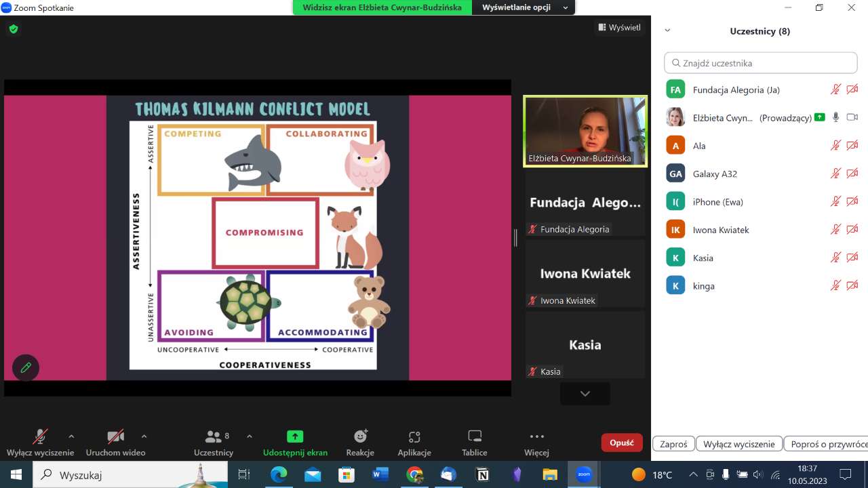Open Wyświetlanie opcji dropdown
The height and width of the screenshot is (488, 868).
coord(525,7)
